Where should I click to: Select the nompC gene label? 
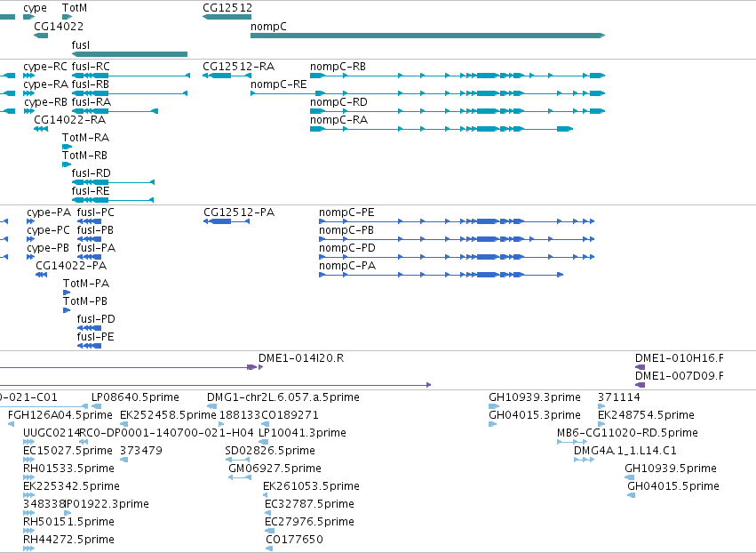[268, 27]
